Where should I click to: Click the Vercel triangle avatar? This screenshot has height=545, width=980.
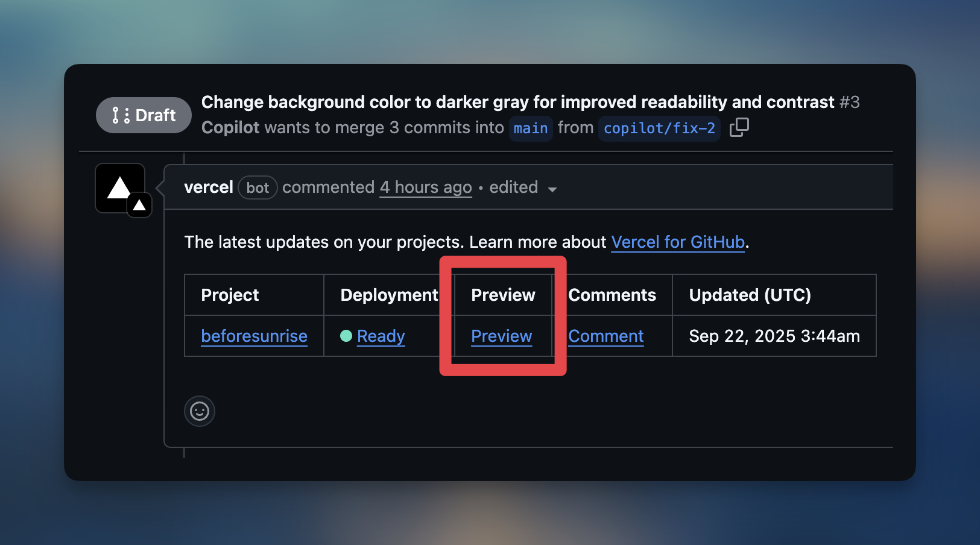click(x=120, y=188)
